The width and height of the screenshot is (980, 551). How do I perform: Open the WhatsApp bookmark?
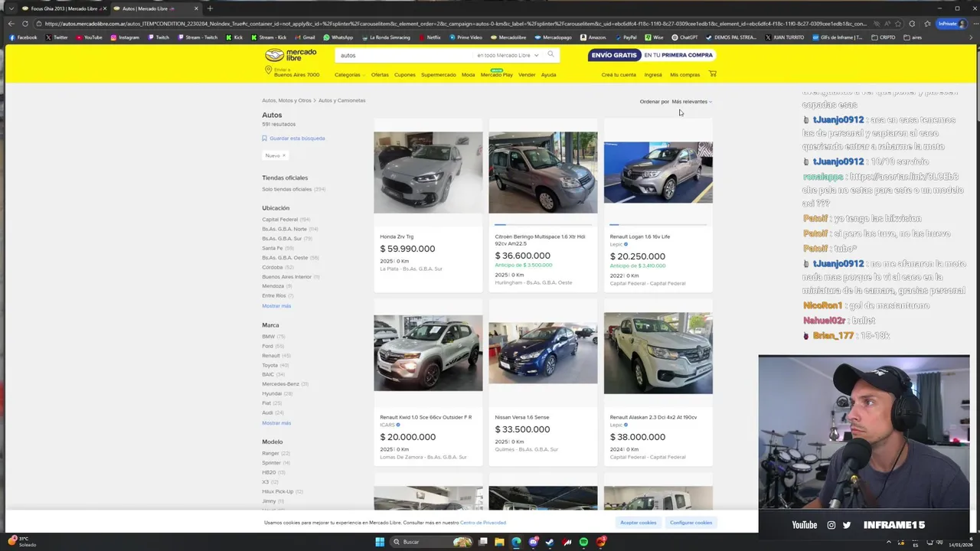(x=338, y=37)
